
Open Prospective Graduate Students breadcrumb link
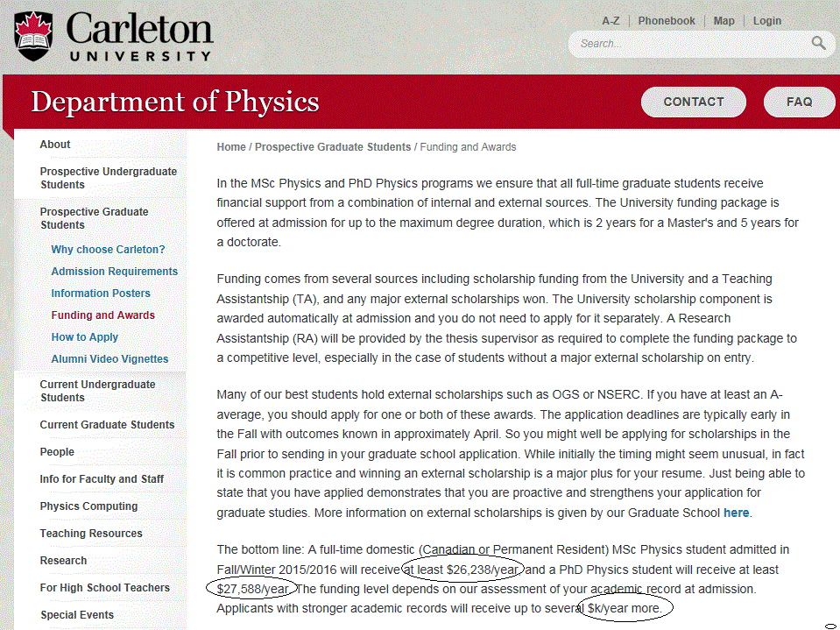click(333, 147)
